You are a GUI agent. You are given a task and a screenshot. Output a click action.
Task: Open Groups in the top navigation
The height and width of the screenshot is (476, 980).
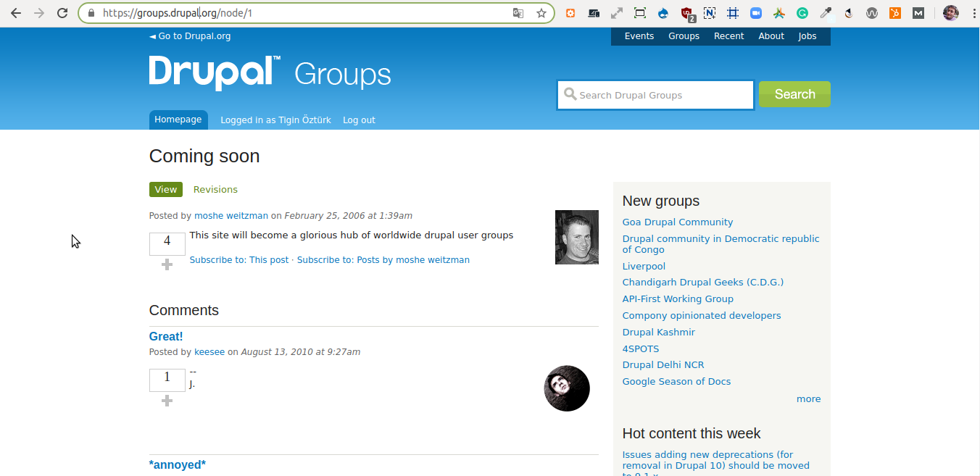(x=684, y=36)
